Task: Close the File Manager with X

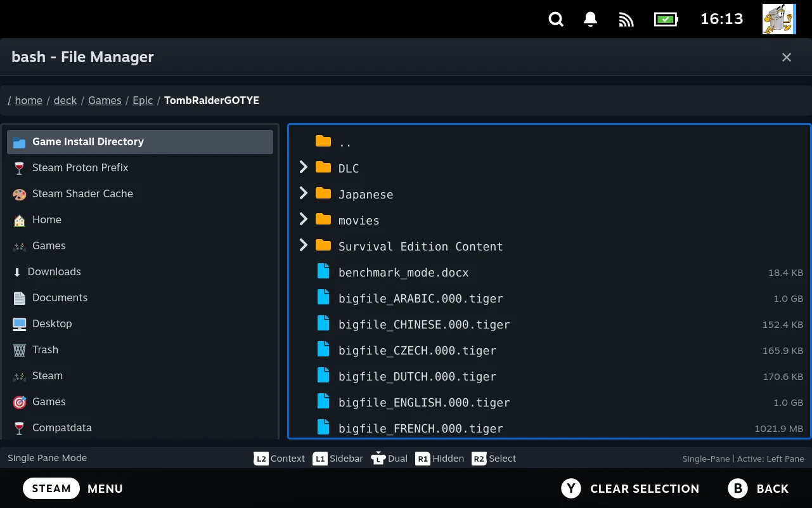Action: [787, 57]
